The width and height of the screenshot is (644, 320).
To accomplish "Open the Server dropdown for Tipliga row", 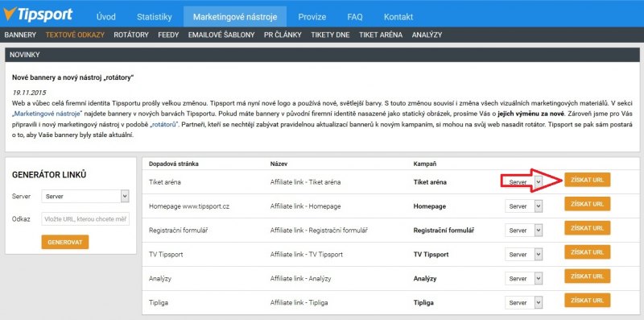I will click(x=524, y=302).
